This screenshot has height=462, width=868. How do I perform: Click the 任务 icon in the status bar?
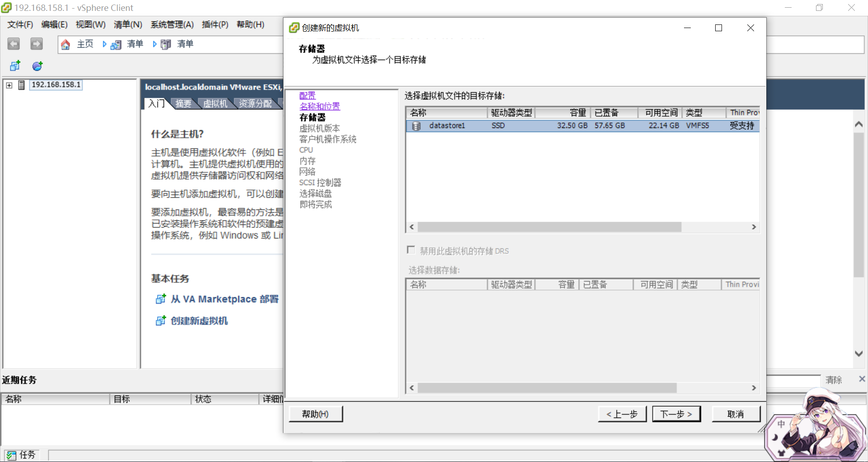pyautogui.click(x=13, y=455)
